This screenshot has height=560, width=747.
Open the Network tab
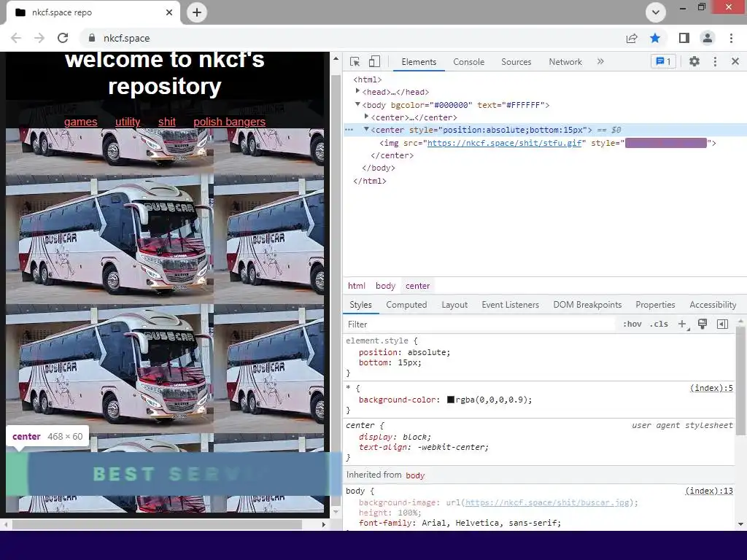pos(565,62)
